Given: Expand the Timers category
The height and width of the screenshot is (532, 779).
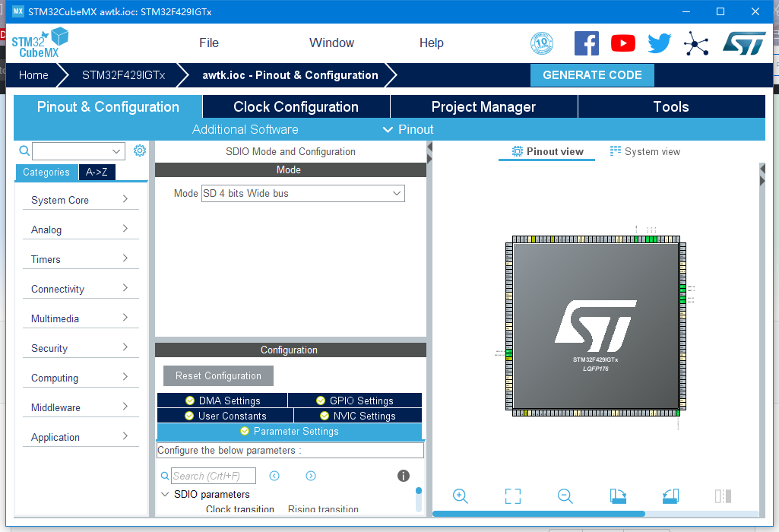Looking at the screenshot, I should click(x=81, y=259).
